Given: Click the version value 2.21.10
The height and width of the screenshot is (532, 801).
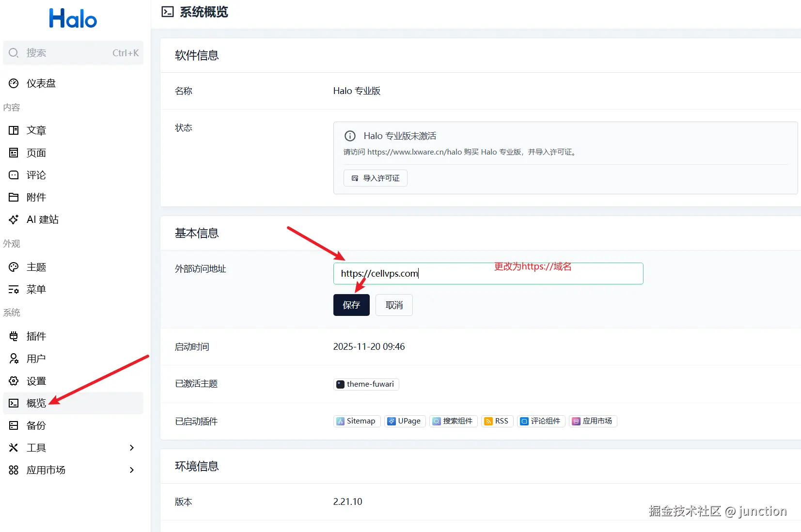Looking at the screenshot, I should 347,502.
